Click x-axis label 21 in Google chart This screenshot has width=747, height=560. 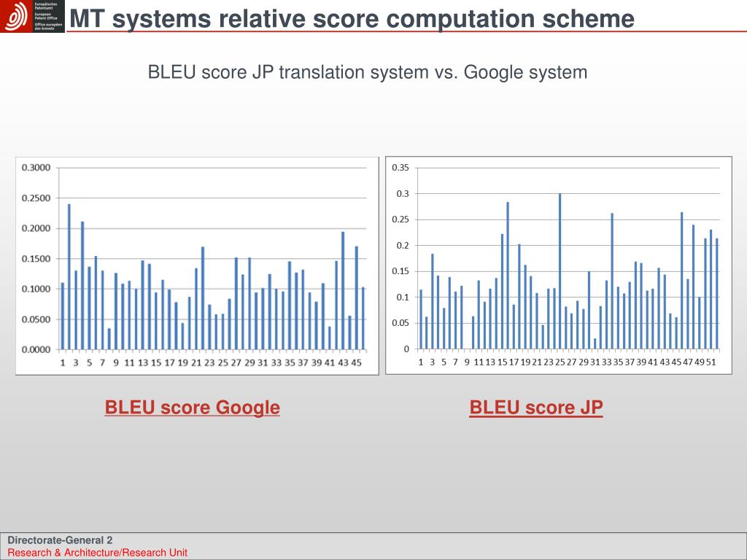[196, 363]
